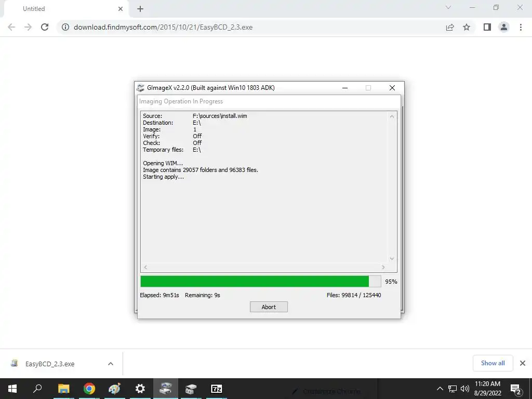Open Windows Start menu
The width and height of the screenshot is (532, 399).
(x=12, y=389)
